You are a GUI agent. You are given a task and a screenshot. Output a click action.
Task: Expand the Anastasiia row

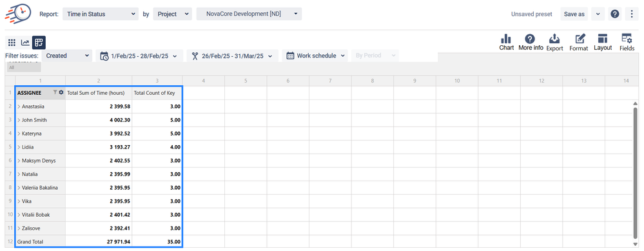[x=19, y=106]
